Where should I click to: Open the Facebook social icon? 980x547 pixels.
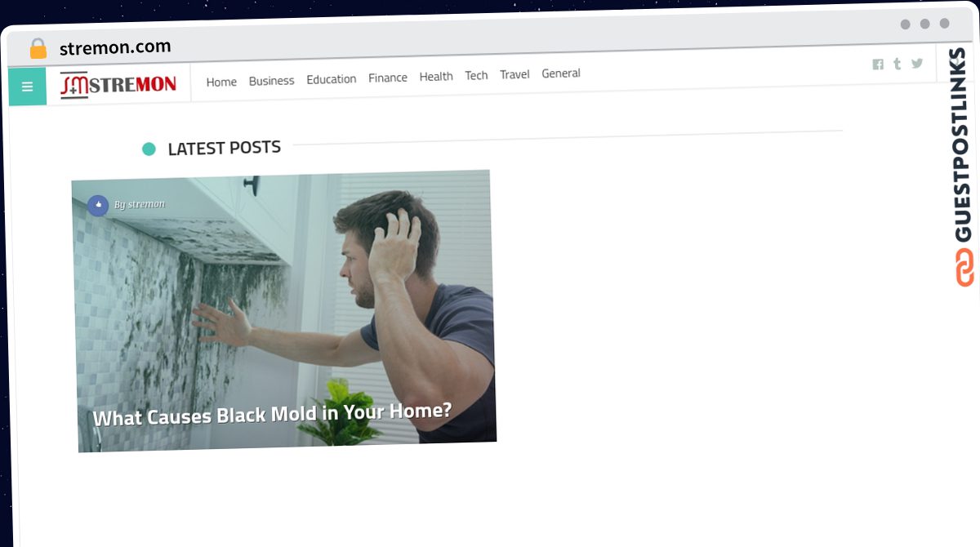(x=878, y=64)
